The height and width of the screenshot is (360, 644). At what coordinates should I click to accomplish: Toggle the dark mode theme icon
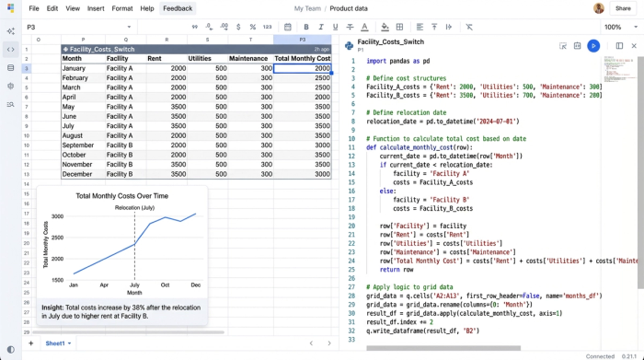(11, 349)
